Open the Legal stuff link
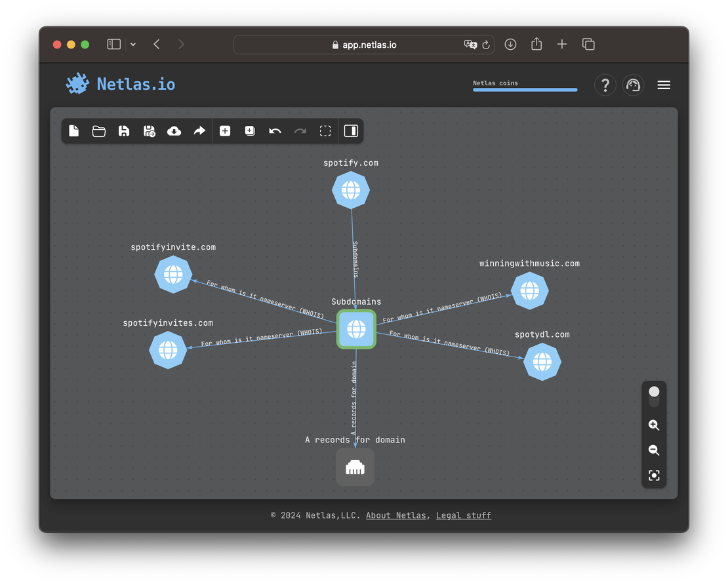 463,515
